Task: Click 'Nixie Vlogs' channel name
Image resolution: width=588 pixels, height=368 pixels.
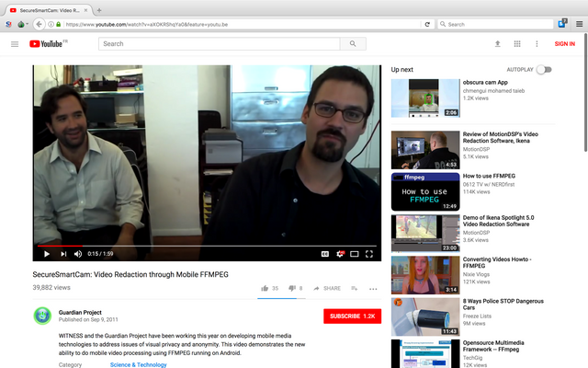Action: [476, 274]
